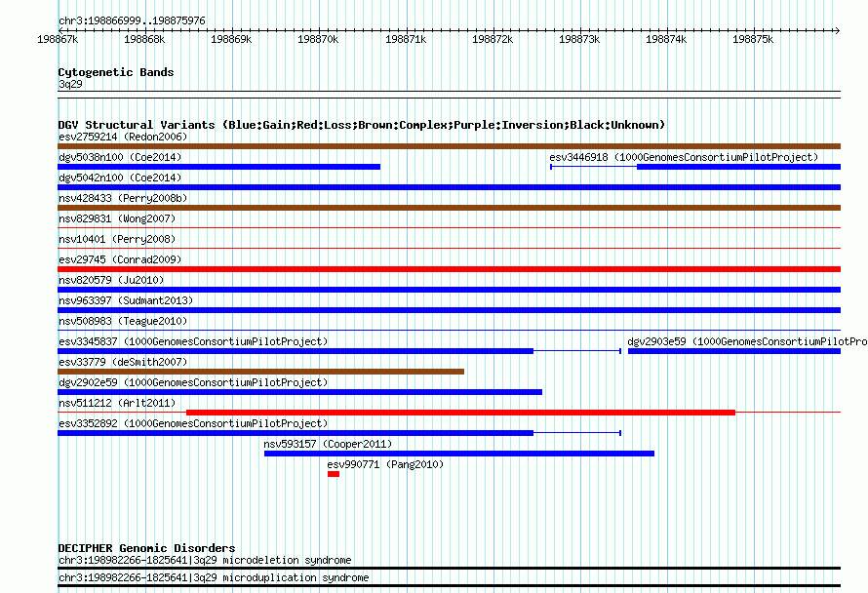The image size is (868, 593).
Task: Click the 198871k ruler tick label
Action: 406,39
